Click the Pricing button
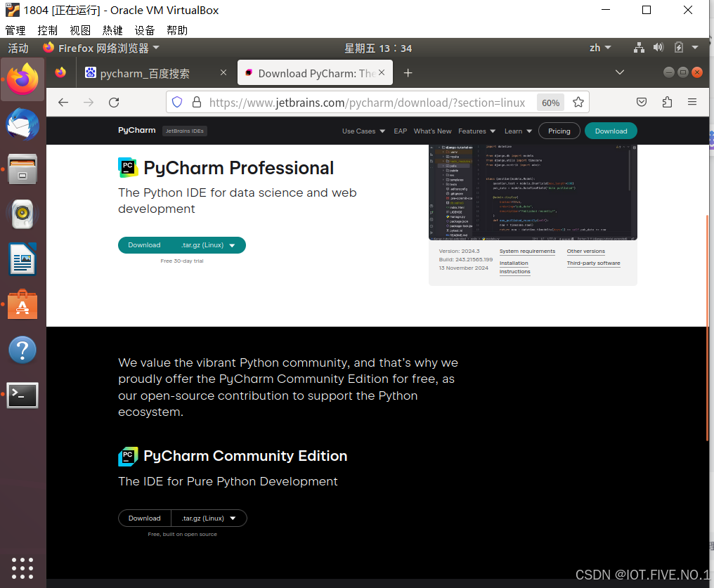This screenshot has height=588, width=714. tap(559, 131)
